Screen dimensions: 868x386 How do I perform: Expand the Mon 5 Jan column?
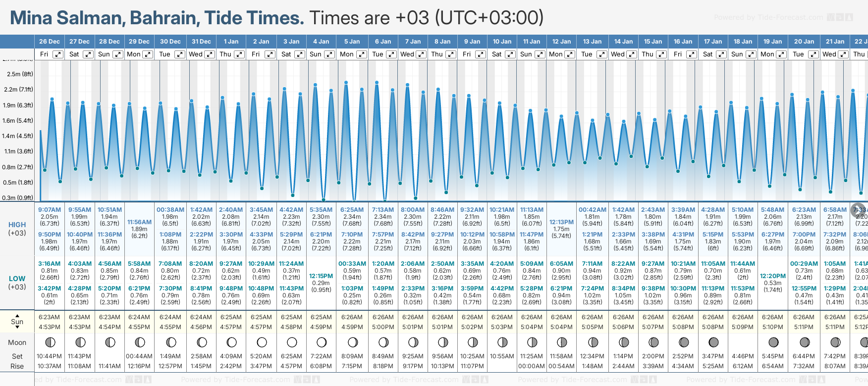tap(362, 54)
